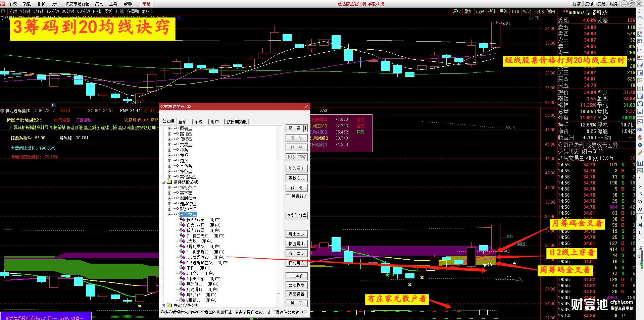The width and height of the screenshot is (644, 320).
Task: Click the +自选 toolbar button
Action: 540,11
